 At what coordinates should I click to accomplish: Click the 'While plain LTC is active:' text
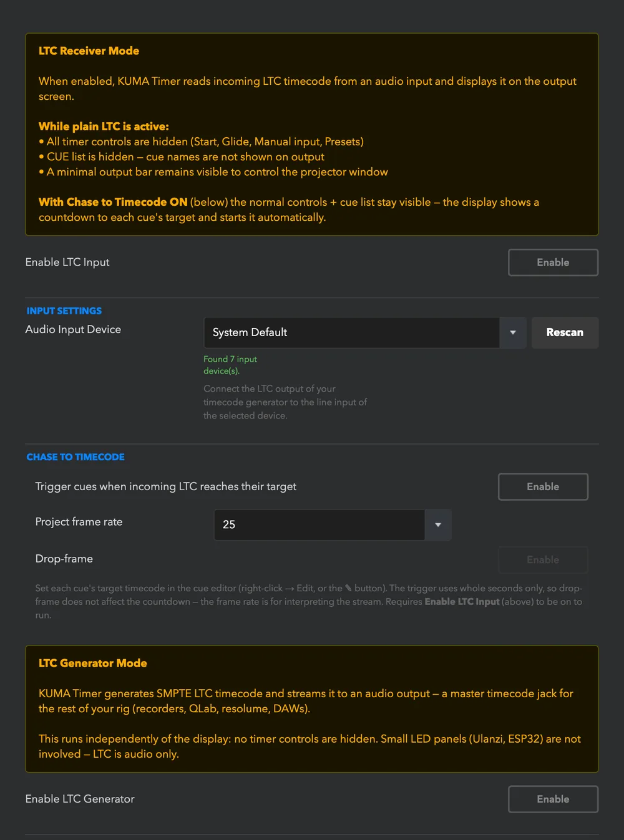click(x=104, y=127)
